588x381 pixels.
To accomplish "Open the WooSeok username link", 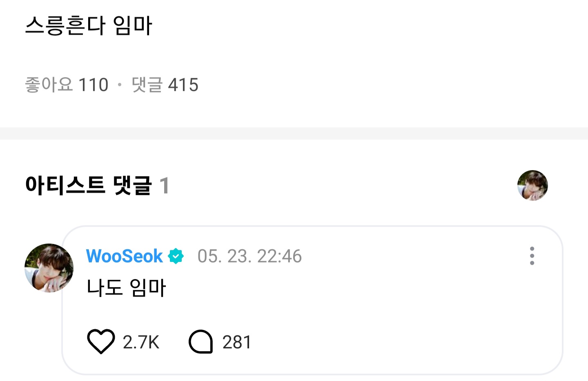I will (x=124, y=256).
